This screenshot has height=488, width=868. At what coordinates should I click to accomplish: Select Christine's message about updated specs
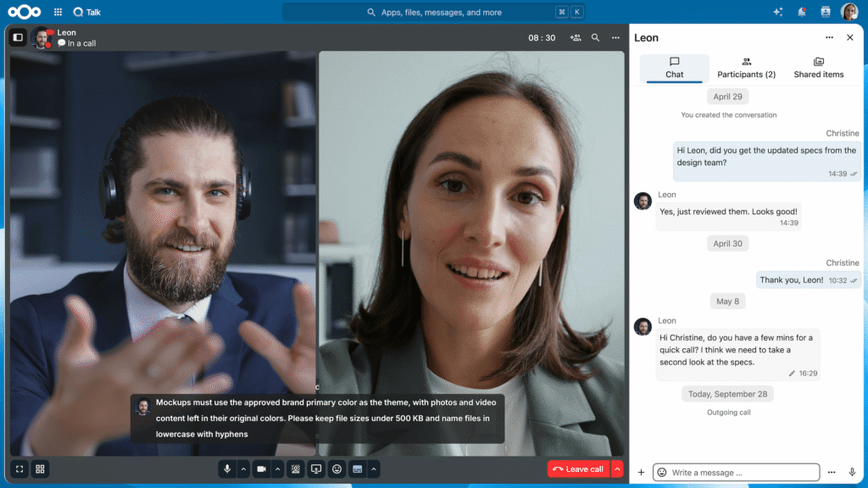click(766, 162)
